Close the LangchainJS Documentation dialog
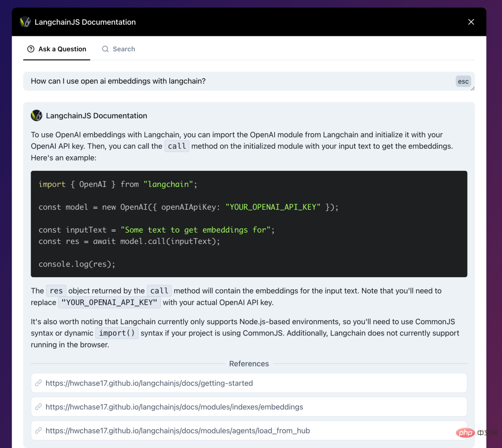This screenshot has height=448, width=502. pos(471,22)
